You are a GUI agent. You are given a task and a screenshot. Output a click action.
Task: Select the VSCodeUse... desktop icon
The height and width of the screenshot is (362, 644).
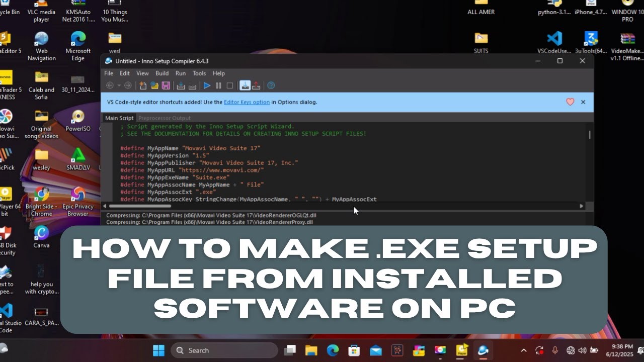554,43
